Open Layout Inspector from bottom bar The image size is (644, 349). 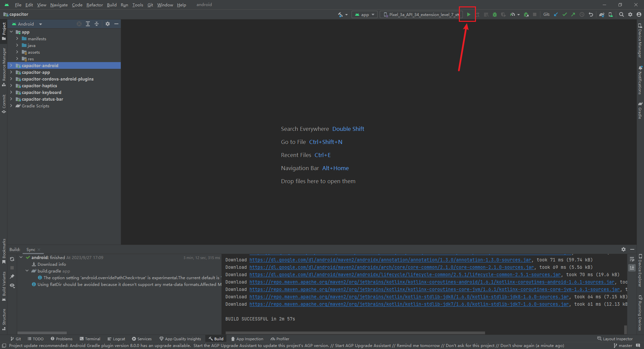tap(615, 339)
